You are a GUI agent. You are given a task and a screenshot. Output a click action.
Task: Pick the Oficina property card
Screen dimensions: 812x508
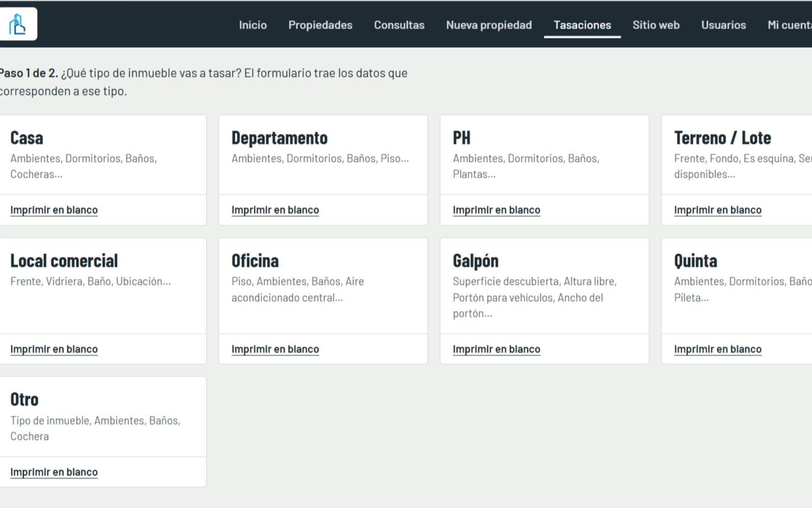click(x=323, y=285)
